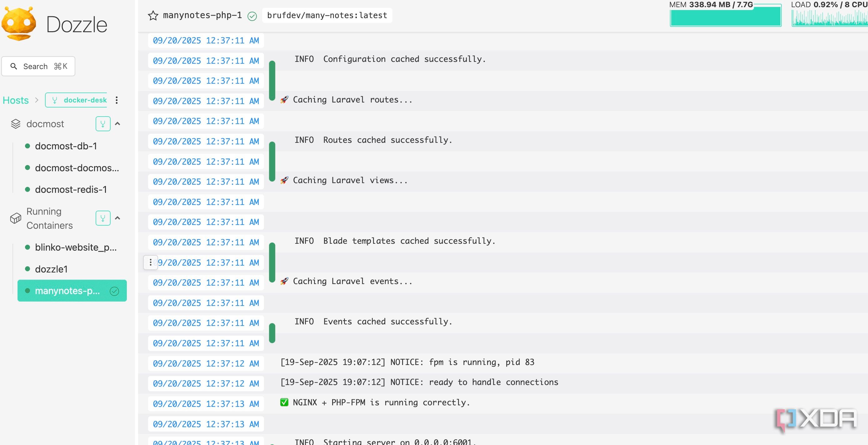The image size is (868, 445).
Task: Click 'Routes cached successfully.' log message
Action: click(x=387, y=140)
